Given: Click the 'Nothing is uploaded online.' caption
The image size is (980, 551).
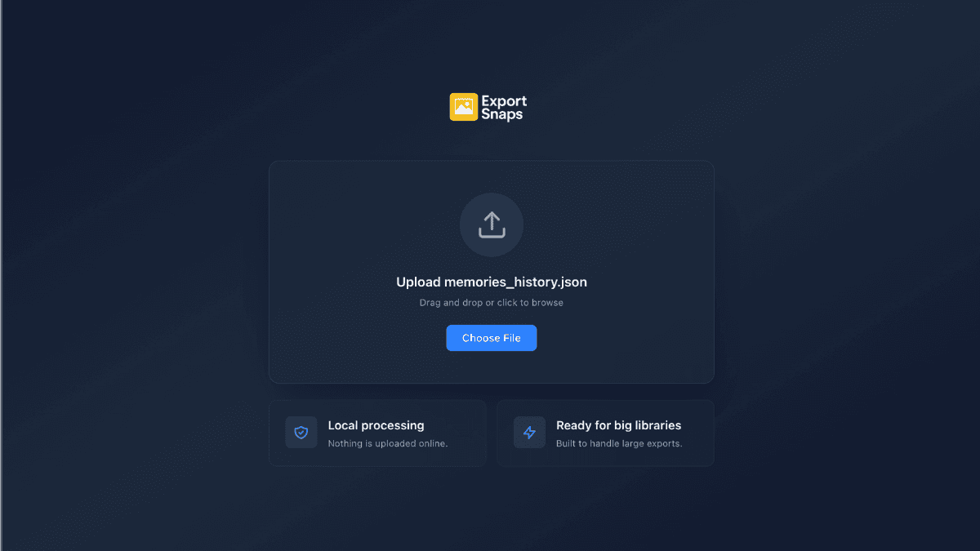Looking at the screenshot, I should pos(388,444).
